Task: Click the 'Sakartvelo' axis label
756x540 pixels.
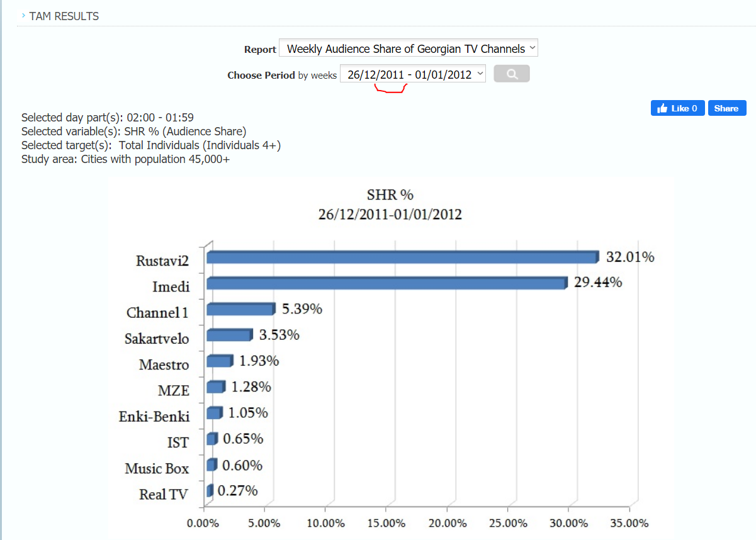Action: point(157,339)
